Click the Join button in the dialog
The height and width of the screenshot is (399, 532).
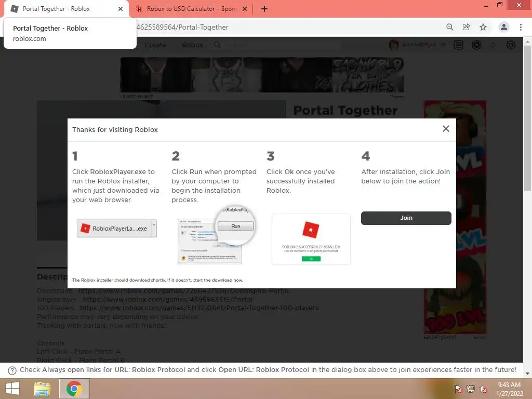pyautogui.click(x=406, y=218)
